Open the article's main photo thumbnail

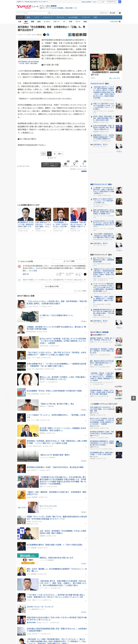(x=29, y=49)
